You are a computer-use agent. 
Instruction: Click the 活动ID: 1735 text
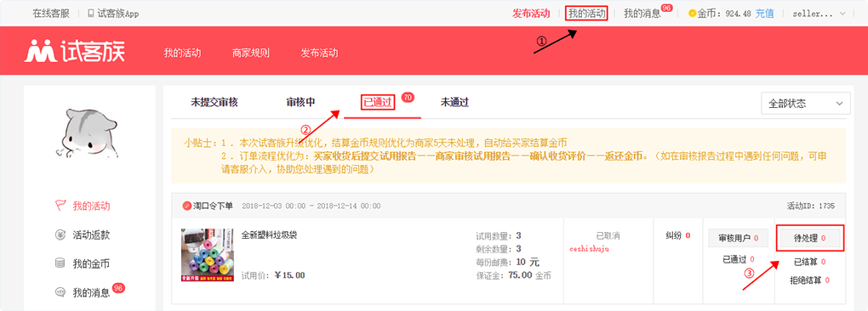click(x=811, y=206)
